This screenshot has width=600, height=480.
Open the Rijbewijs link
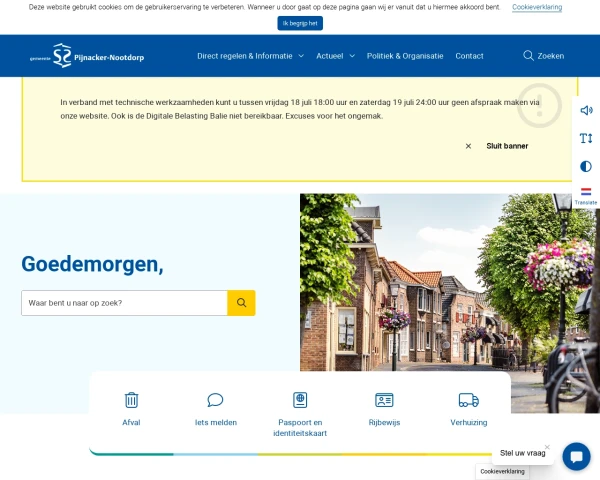384,423
